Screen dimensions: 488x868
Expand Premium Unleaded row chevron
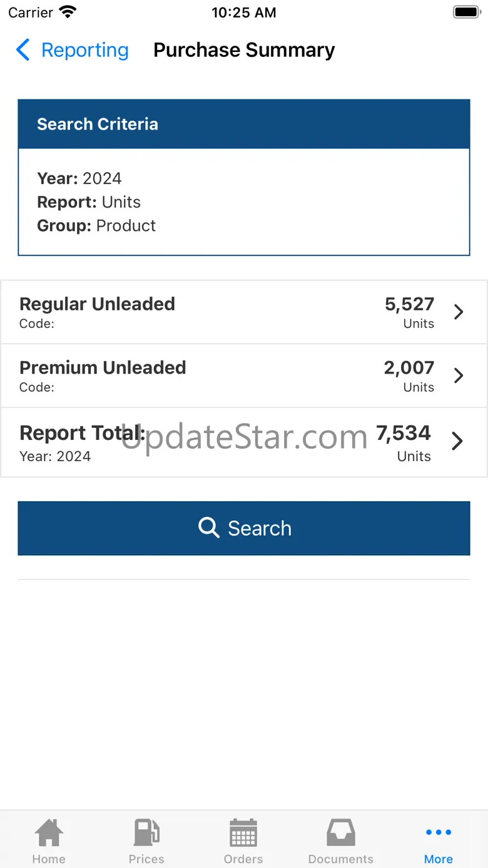(x=459, y=375)
